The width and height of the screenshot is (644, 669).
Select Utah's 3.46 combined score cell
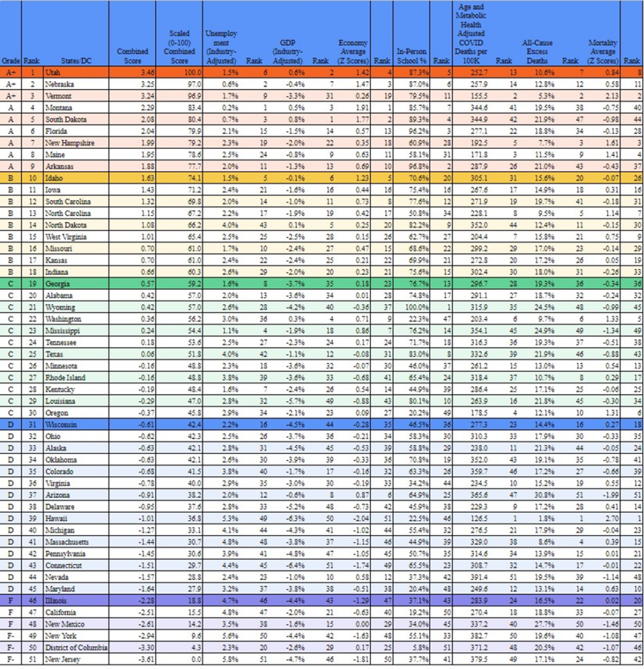pos(133,72)
